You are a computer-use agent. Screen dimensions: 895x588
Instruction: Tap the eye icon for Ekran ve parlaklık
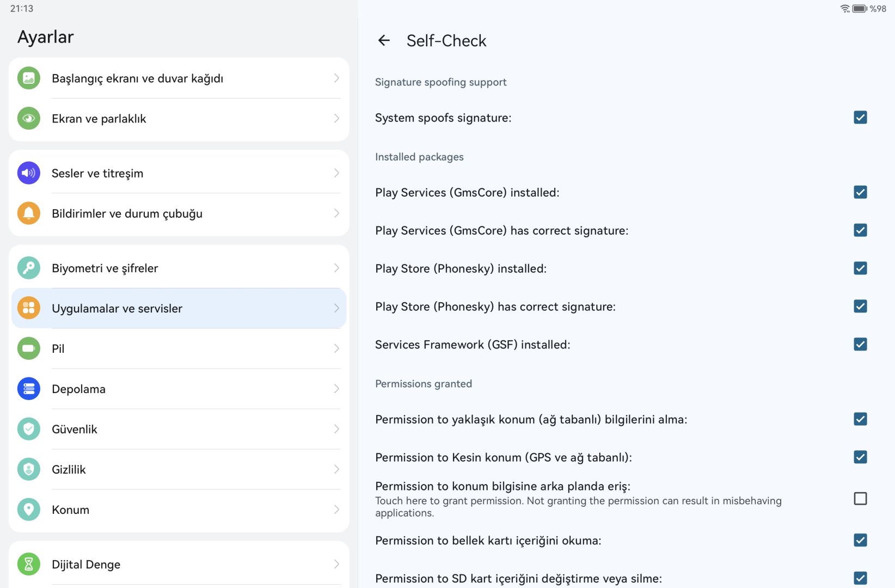pos(29,119)
